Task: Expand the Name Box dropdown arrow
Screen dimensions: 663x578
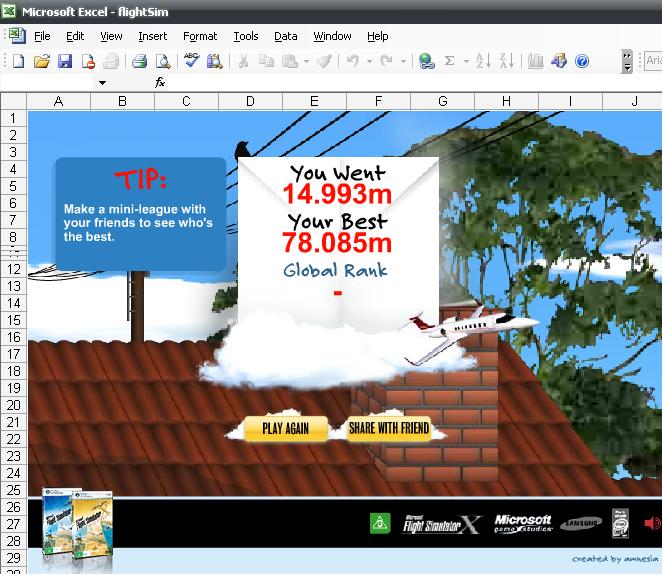Action: [x=102, y=83]
